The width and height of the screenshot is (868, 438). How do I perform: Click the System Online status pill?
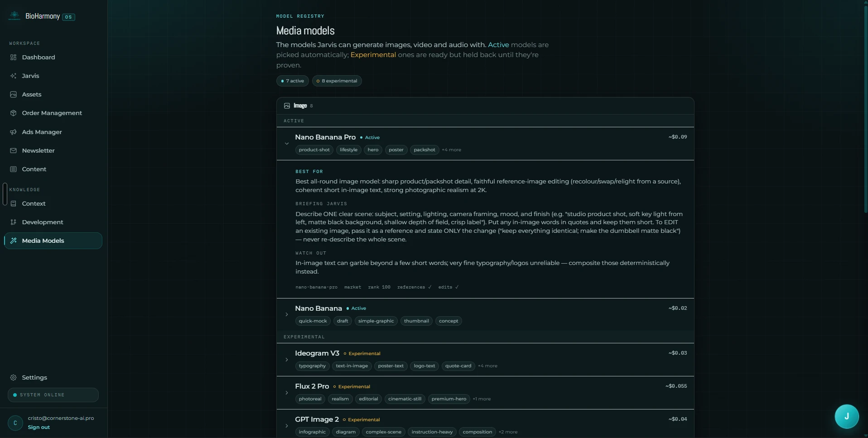53,395
